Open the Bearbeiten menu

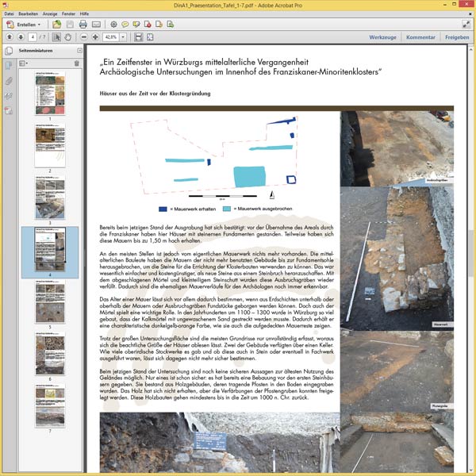(29, 13)
